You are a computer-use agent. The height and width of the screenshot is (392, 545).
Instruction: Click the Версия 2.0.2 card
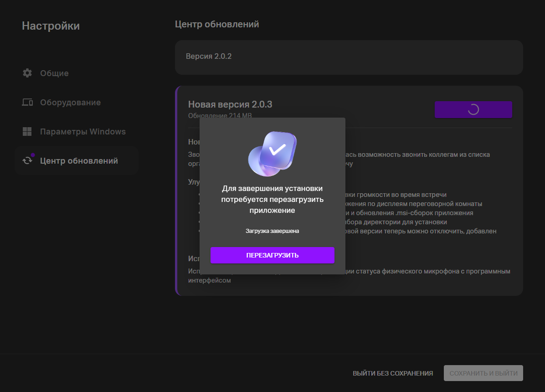349,57
